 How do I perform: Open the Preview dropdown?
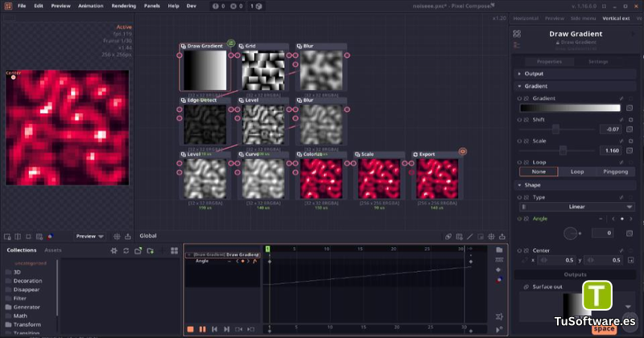pyautogui.click(x=89, y=237)
